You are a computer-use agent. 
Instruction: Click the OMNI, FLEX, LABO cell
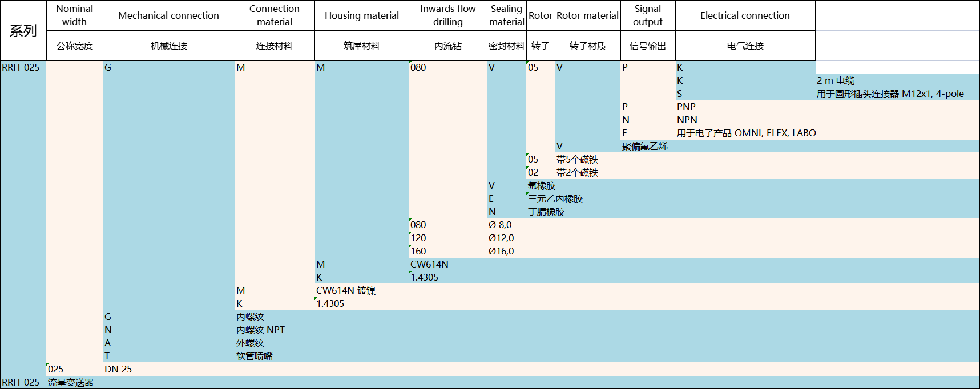click(x=746, y=133)
